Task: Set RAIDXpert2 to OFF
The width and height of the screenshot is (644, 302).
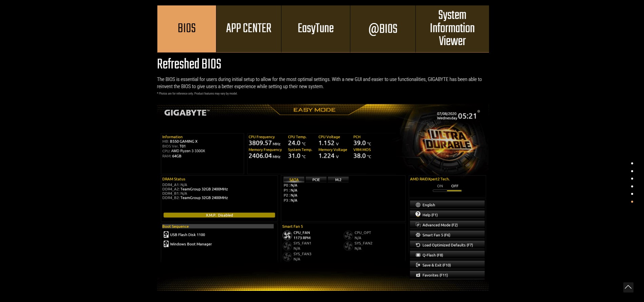Action: coord(455,186)
